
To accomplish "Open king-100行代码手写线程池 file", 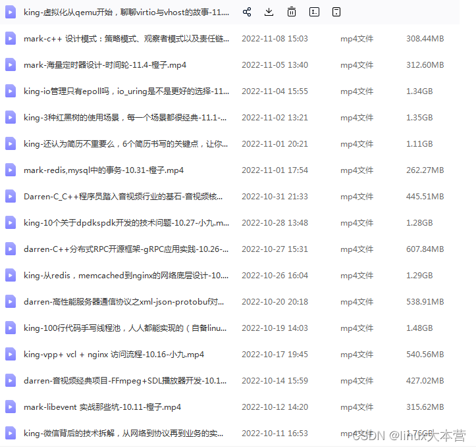I will click(125, 328).
